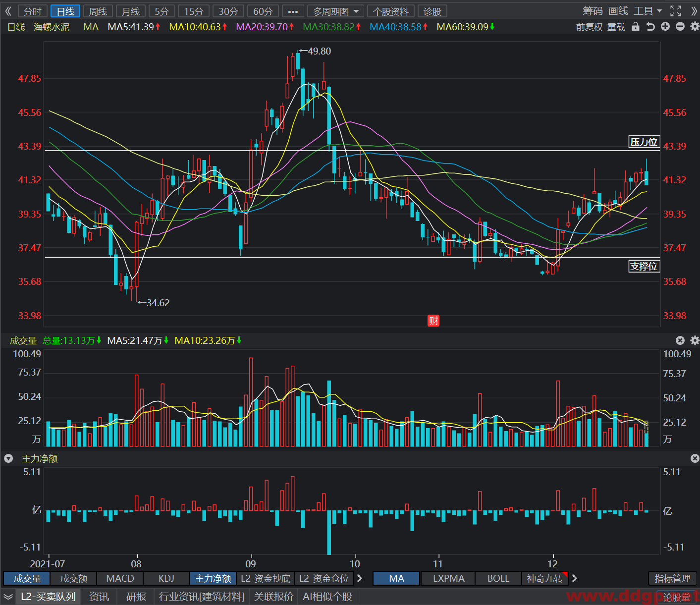Screen dimensions: 700x605
Task: Select EXPMA main indicator
Action: pyautogui.click(x=448, y=578)
